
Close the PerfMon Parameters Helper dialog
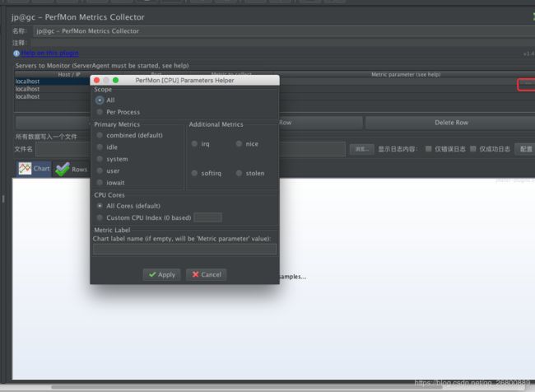coord(96,80)
